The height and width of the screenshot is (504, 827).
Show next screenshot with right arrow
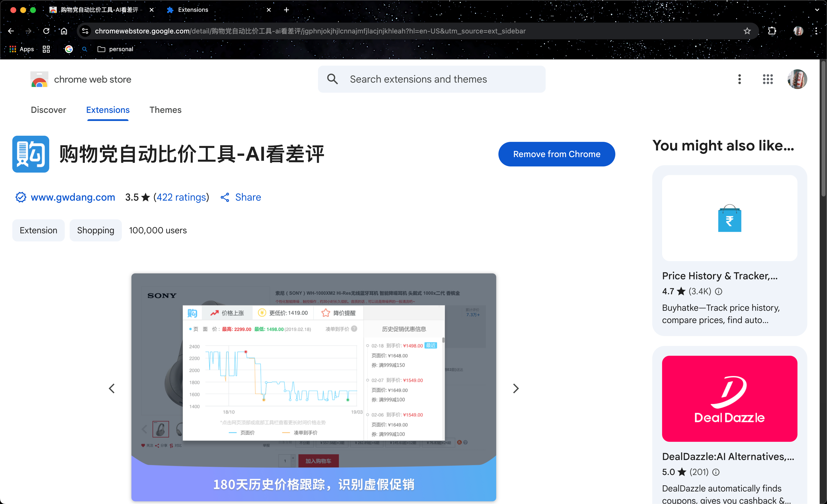516,388
